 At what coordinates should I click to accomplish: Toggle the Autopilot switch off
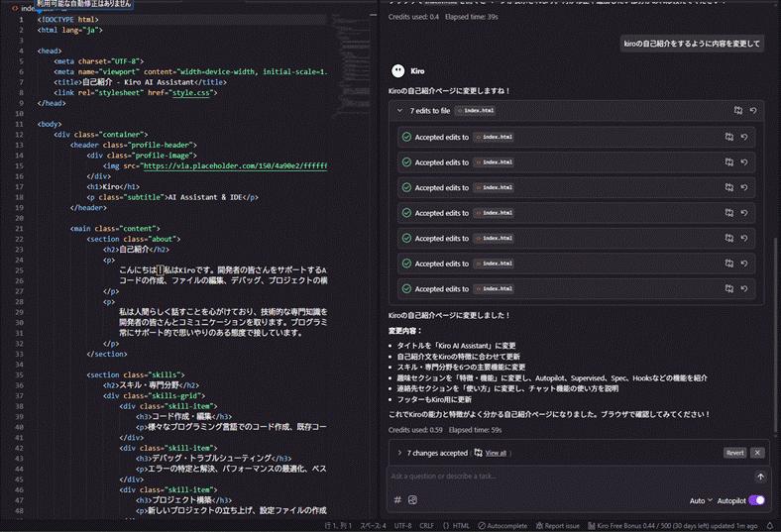tap(757, 500)
